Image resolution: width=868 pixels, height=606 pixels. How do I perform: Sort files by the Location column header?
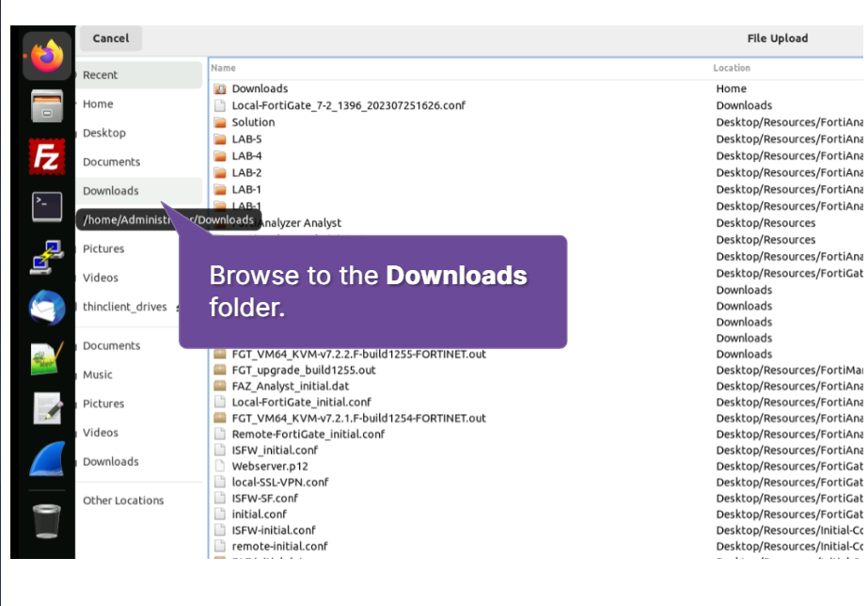pos(732,68)
